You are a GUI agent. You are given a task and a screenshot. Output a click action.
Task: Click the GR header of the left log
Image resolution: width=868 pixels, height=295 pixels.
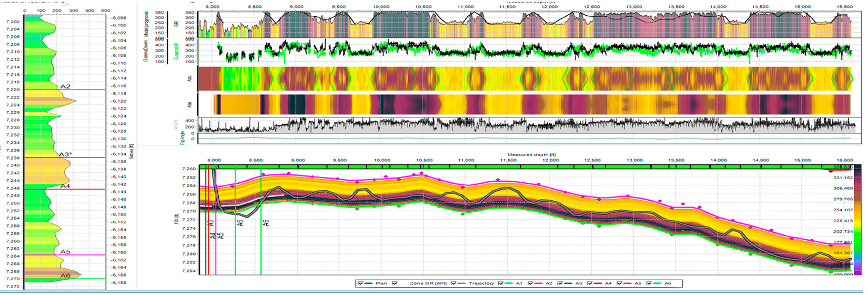tap(64, 5)
